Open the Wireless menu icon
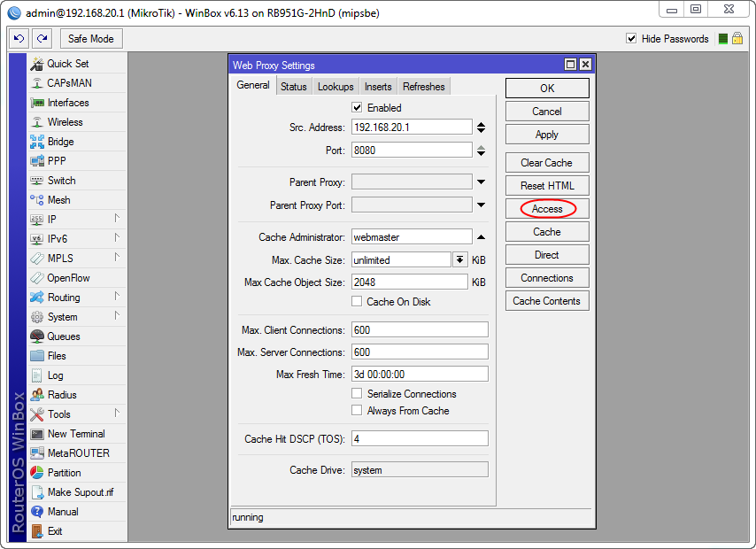Image resolution: width=756 pixels, height=549 pixels. tap(37, 122)
